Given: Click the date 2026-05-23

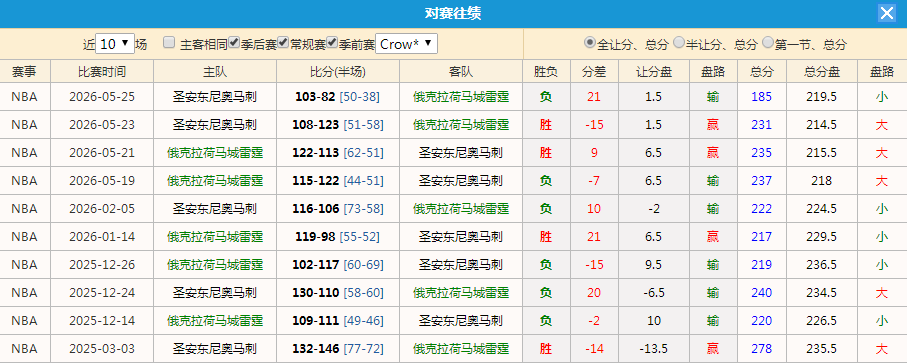Looking at the screenshot, I should (x=102, y=125).
